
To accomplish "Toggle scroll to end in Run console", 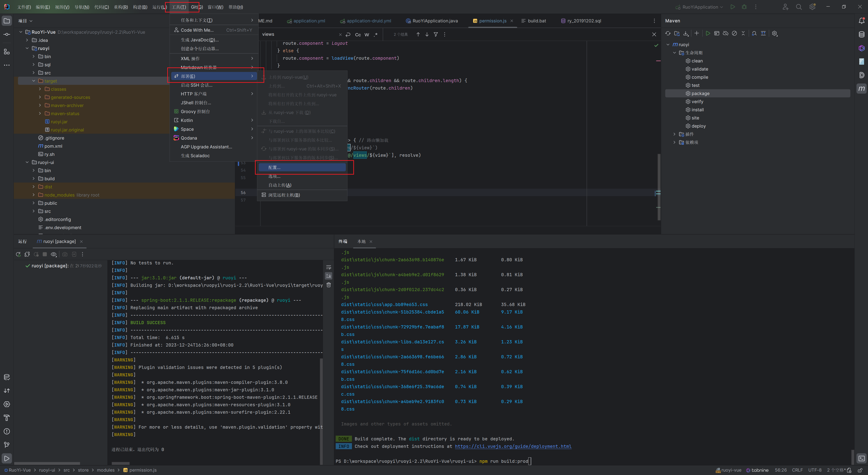I will tap(328, 276).
